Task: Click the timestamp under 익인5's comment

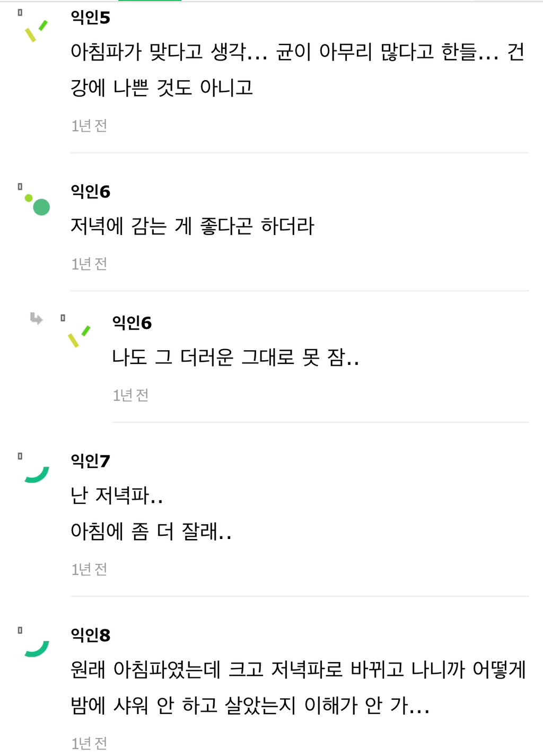Action: pyautogui.click(x=90, y=126)
